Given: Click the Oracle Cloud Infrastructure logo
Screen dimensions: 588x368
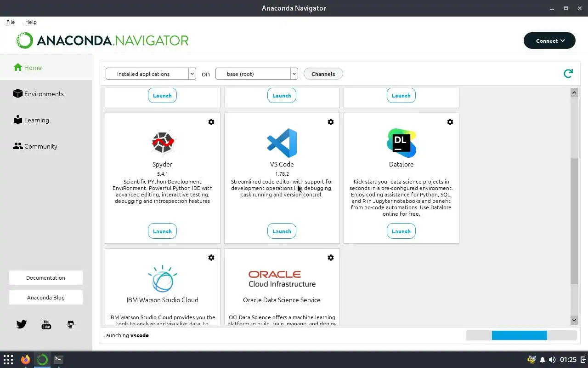Looking at the screenshot, I should click(x=282, y=279).
